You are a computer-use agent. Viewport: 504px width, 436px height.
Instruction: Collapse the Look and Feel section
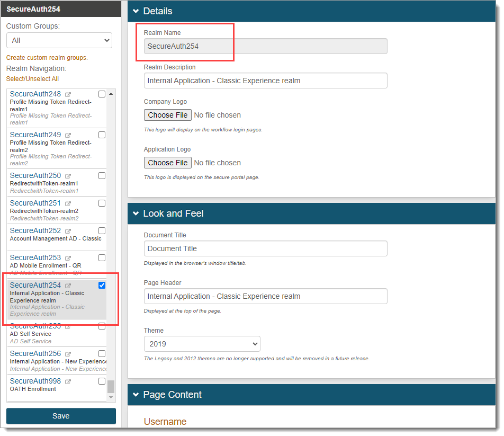[x=137, y=213]
